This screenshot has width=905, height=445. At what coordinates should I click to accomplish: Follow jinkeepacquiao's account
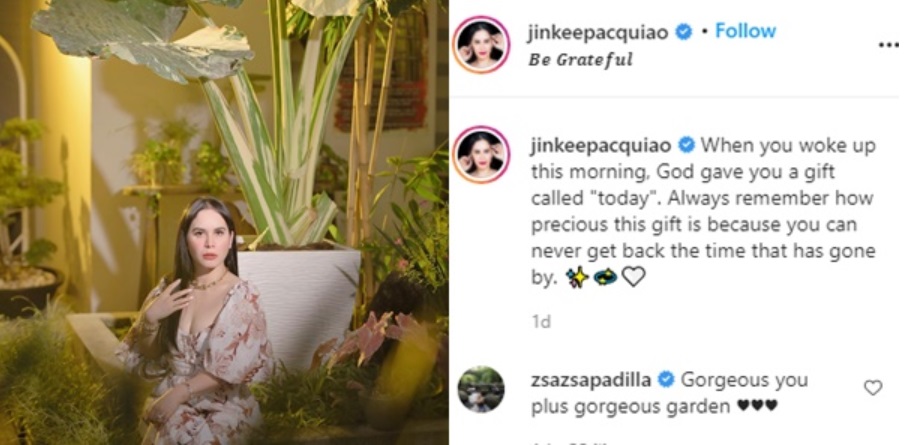pyautogui.click(x=746, y=31)
